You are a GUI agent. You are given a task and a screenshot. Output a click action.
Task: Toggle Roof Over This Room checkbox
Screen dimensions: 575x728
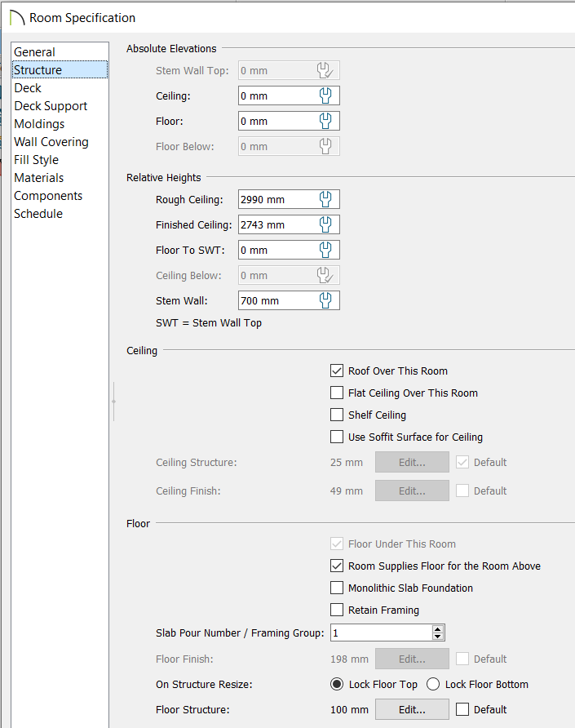[337, 371]
